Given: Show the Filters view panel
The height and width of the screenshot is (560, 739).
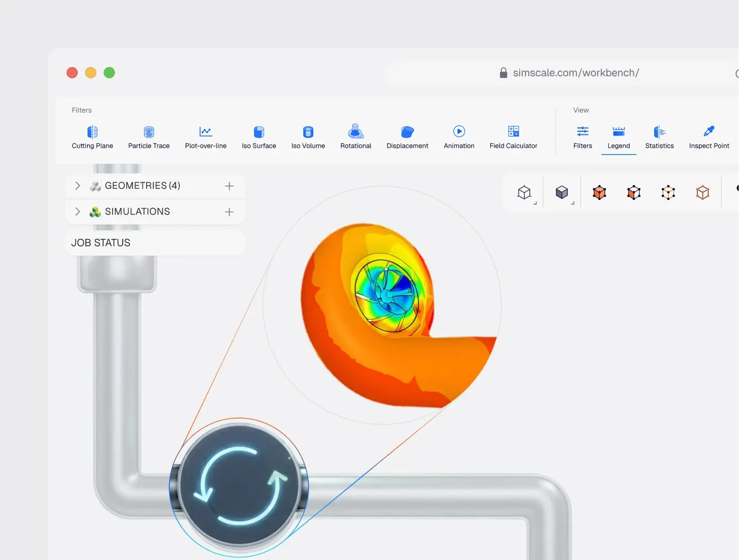Looking at the screenshot, I should [x=583, y=138].
